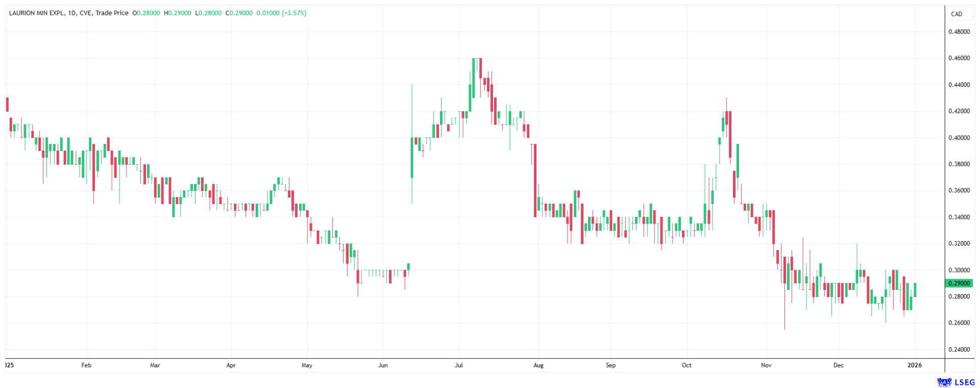Viewport: 980px width, 388px height.
Task: Click the high value H0.29000
Action: point(178,13)
